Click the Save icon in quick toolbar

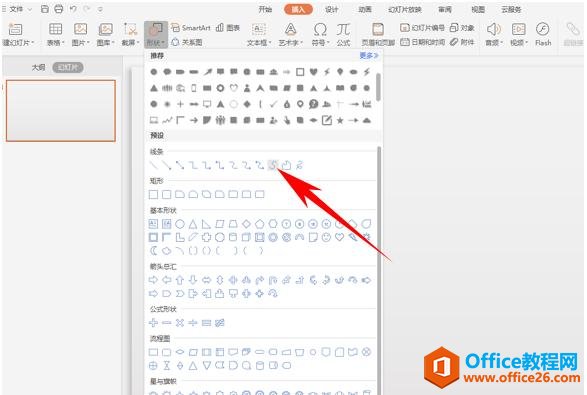[45, 9]
